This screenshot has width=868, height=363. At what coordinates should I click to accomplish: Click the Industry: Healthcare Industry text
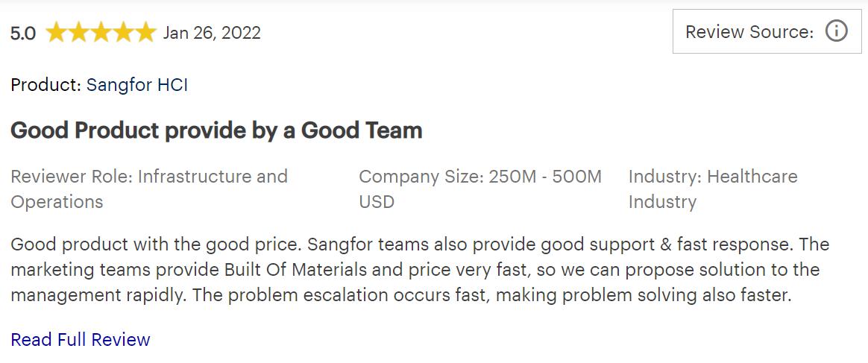[x=712, y=177]
